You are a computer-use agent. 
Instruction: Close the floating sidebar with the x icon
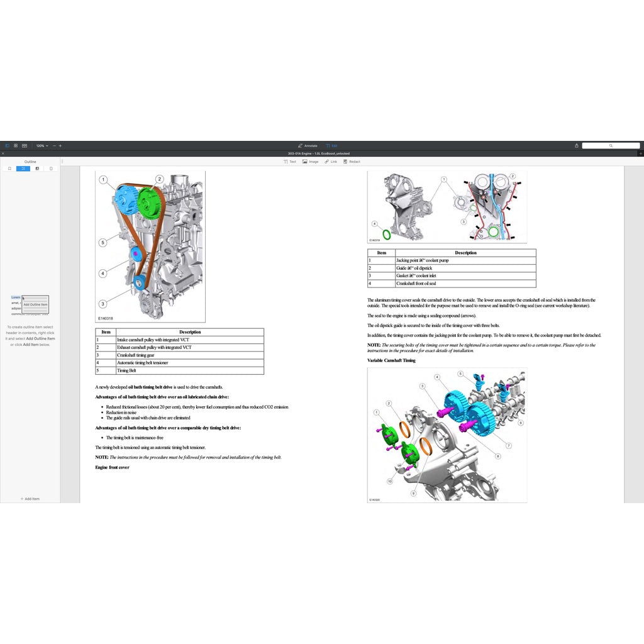click(x=3, y=153)
